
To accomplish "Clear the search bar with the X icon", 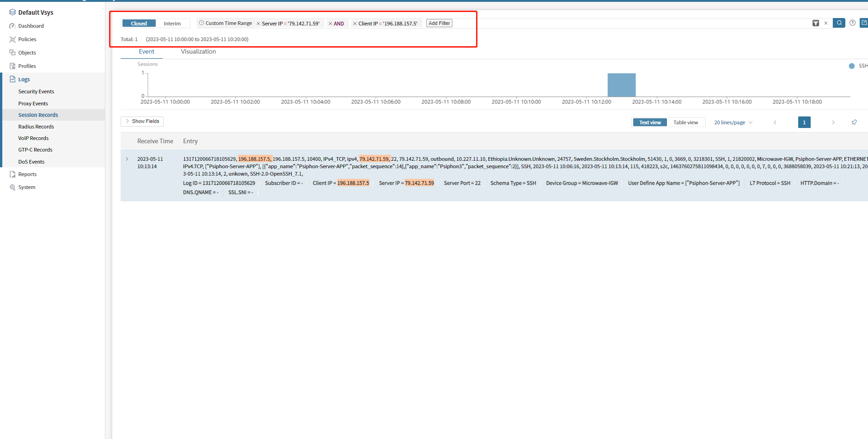I will point(826,23).
